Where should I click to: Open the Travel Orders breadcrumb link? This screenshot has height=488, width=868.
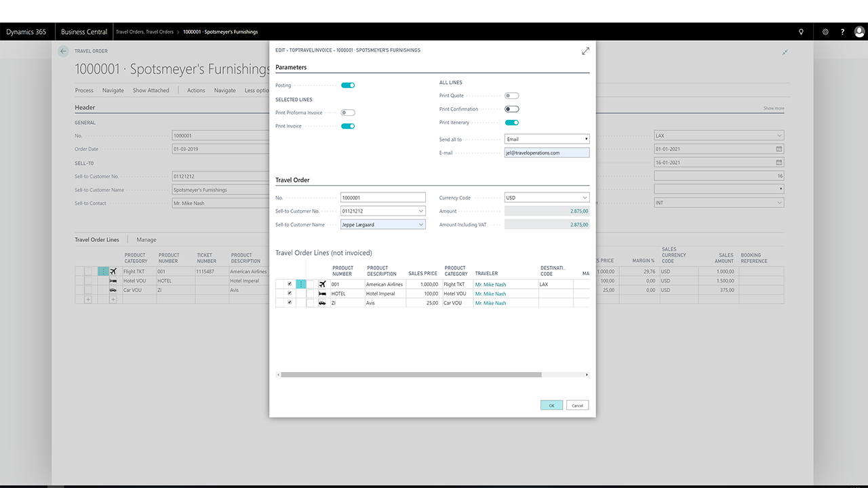144,32
